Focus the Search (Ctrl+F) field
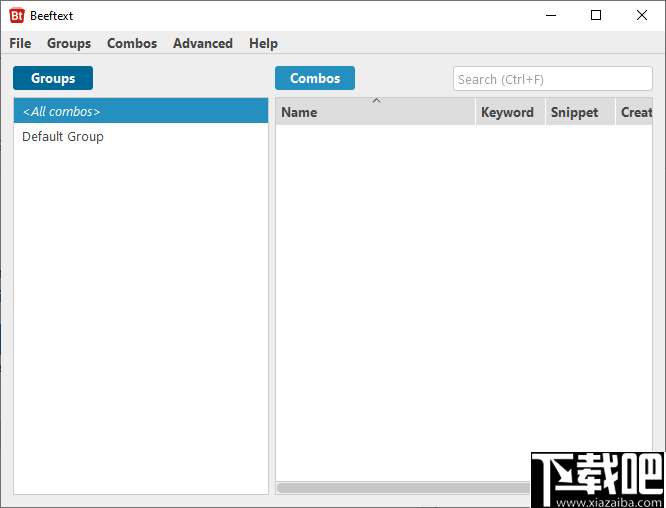 coord(553,79)
